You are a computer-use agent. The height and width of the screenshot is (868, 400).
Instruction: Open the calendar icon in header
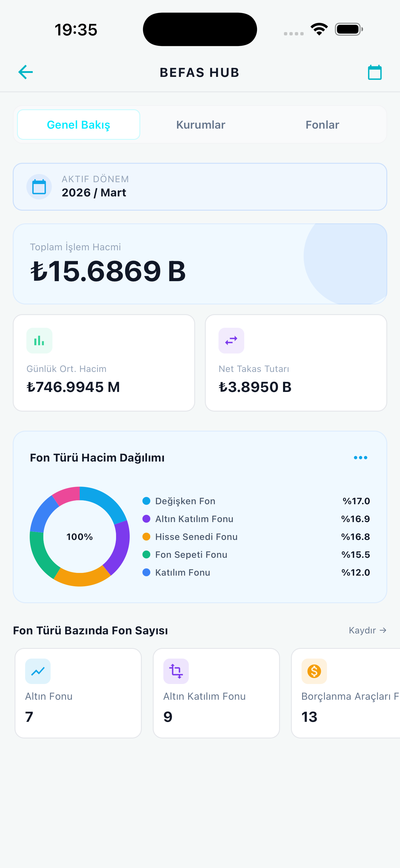(x=374, y=72)
